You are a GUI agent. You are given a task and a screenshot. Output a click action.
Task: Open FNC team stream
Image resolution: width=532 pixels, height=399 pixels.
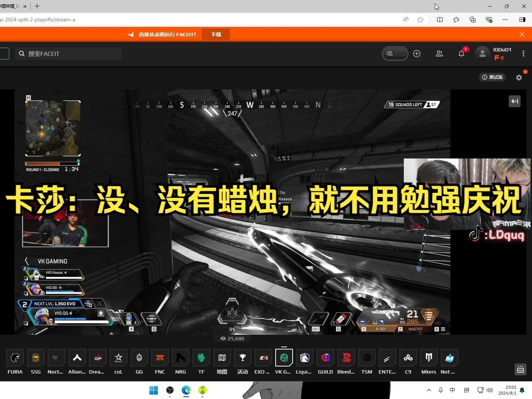[160, 362]
